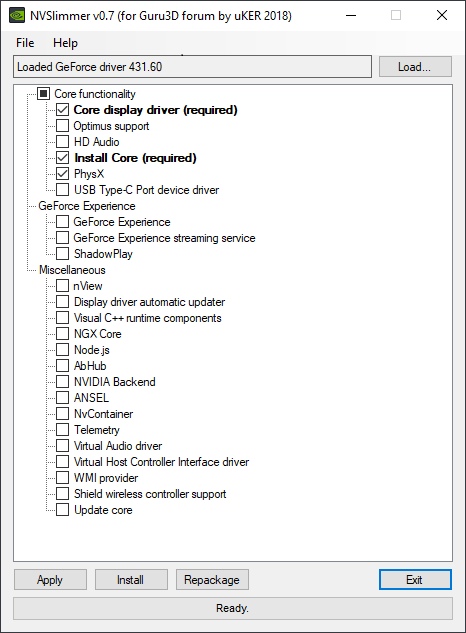This screenshot has height=633, width=466.
Task: Toggle Core display driver (required) checkbox
Action: point(62,110)
